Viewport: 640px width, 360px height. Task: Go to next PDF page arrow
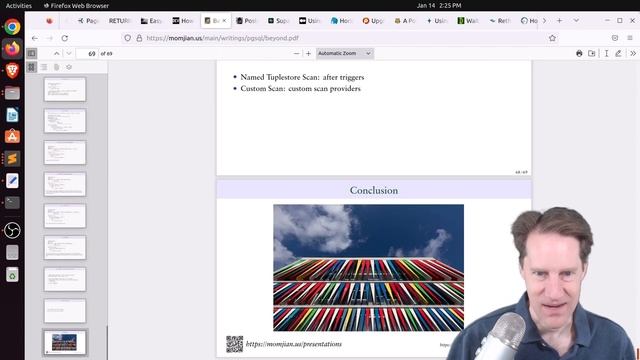pos(69,53)
